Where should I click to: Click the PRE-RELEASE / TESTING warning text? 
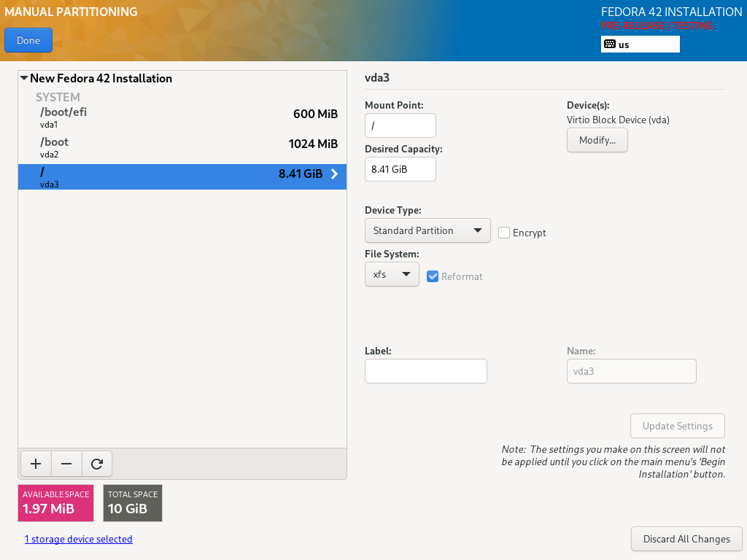[657, 26]
